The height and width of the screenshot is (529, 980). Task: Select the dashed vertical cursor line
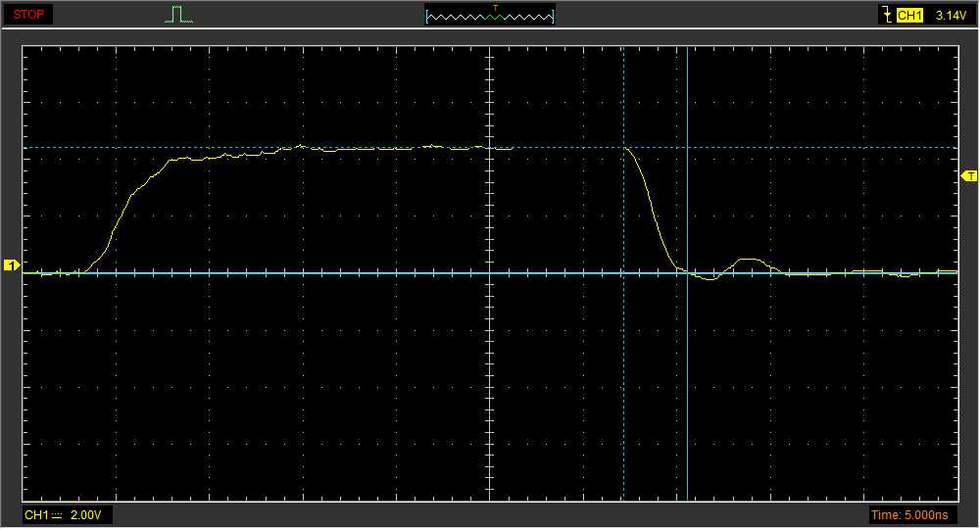pos(623,392)
